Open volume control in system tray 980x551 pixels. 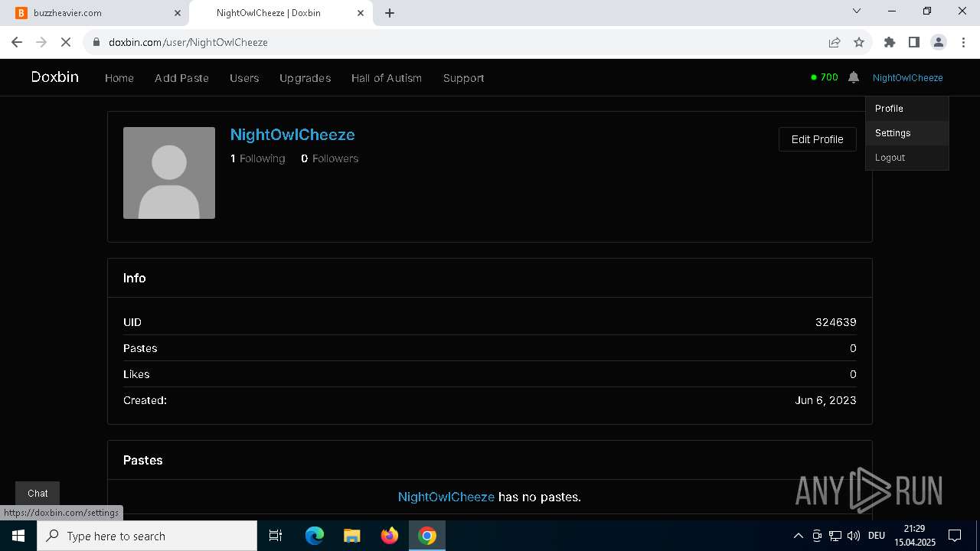(854, 536)
